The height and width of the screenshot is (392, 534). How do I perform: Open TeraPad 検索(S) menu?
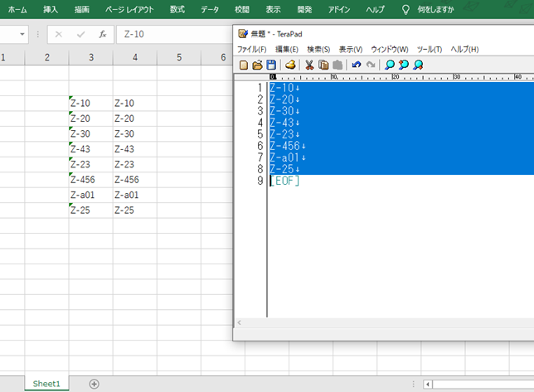[318, 50]
